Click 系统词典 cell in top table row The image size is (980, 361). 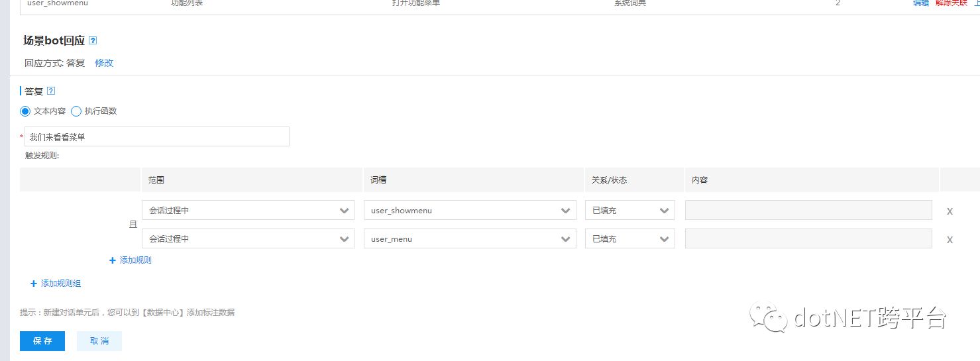(x=630, y=3)
